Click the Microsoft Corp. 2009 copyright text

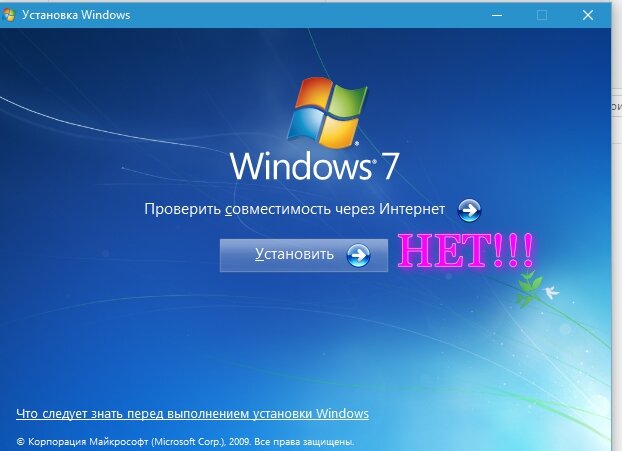pyautogui.click(x=185, y=441)
